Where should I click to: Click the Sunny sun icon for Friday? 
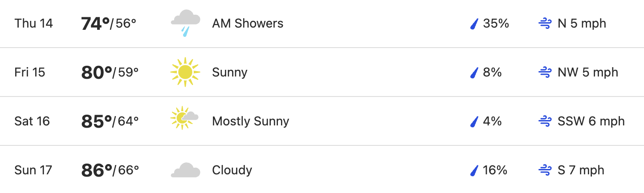(x=185, y=72)
